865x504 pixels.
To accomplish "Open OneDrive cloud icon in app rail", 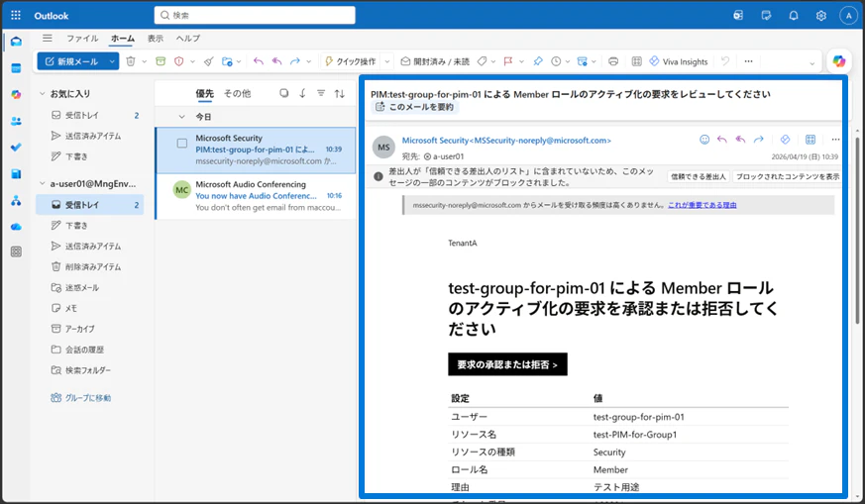I will pos(16,227).
